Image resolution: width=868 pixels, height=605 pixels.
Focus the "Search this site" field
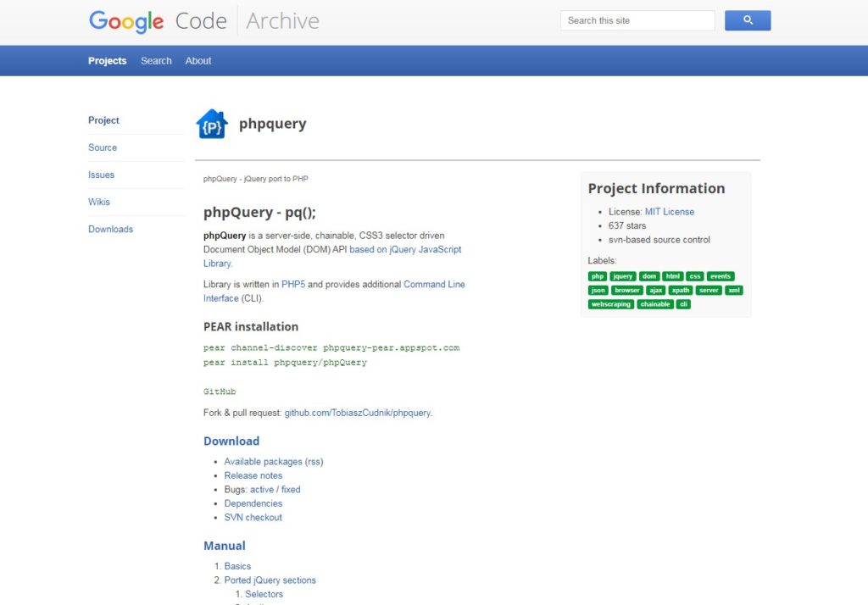637,20
